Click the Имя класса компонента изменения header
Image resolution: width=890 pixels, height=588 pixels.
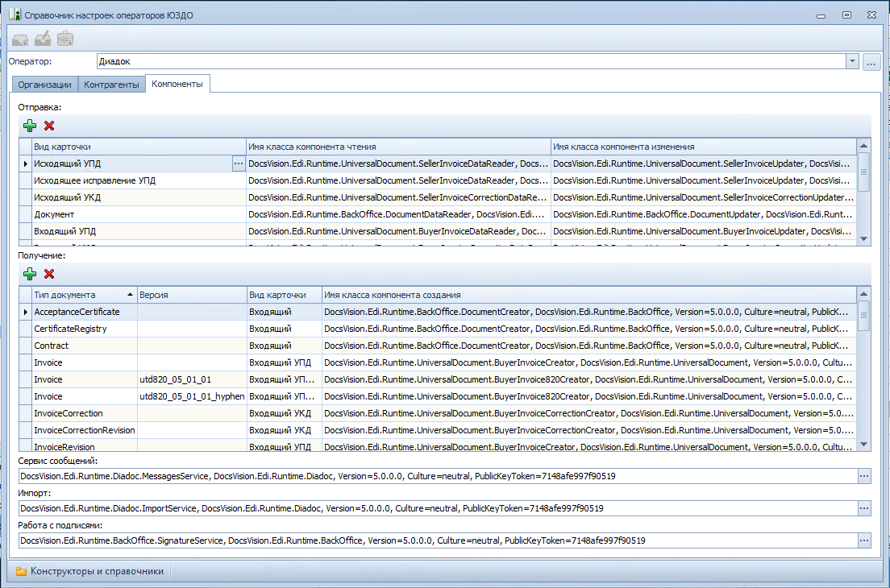click(703, 147)
